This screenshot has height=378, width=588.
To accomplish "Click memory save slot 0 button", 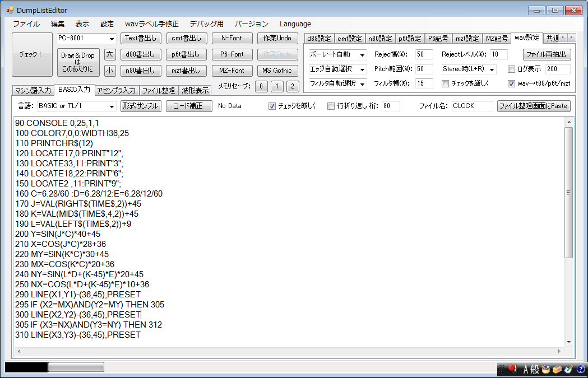I will click(x=261, y=86).
